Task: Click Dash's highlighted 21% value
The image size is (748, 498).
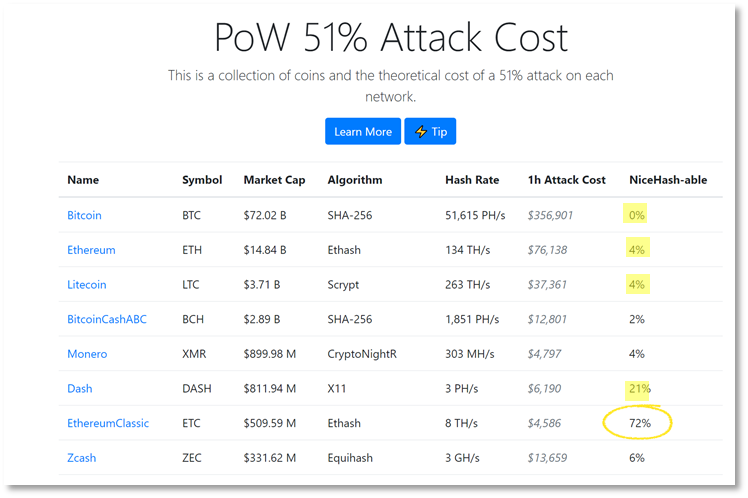Action: (640, 389)
